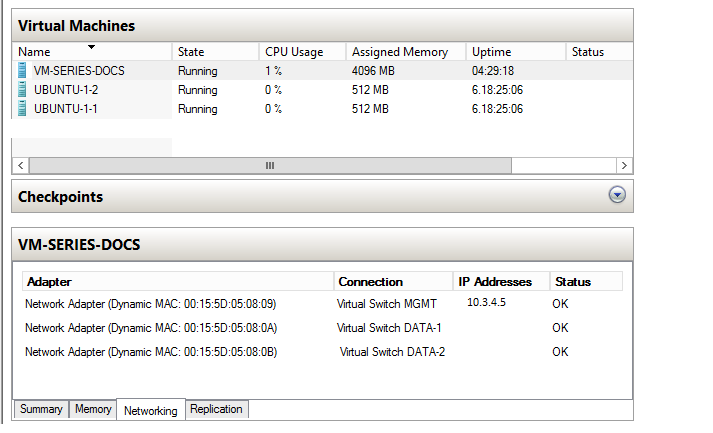Click the Uptime column header

pyautogui.click(x=491, y=52)
